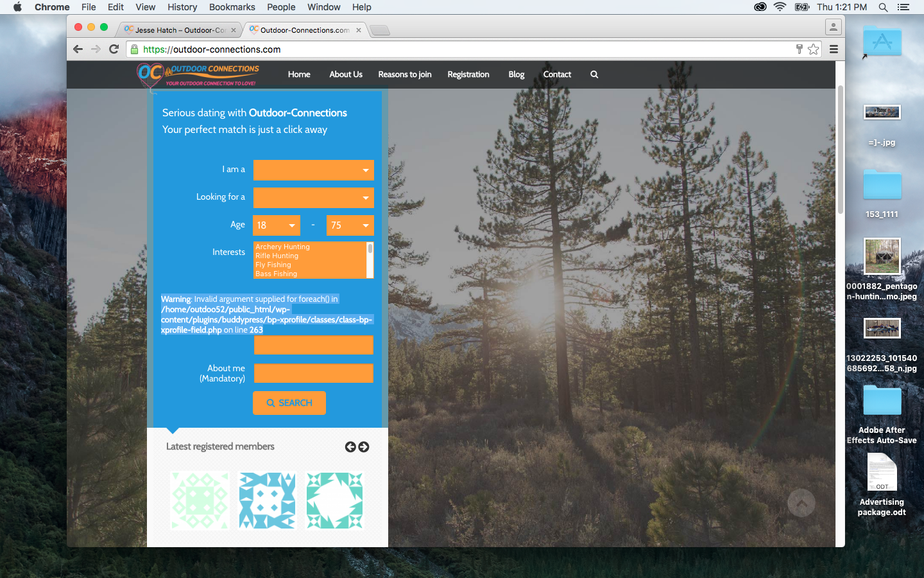This screenshot has width=924, height=578.
Task: Click the Wi-Fi status icon
Action: (x=780, y=7)
